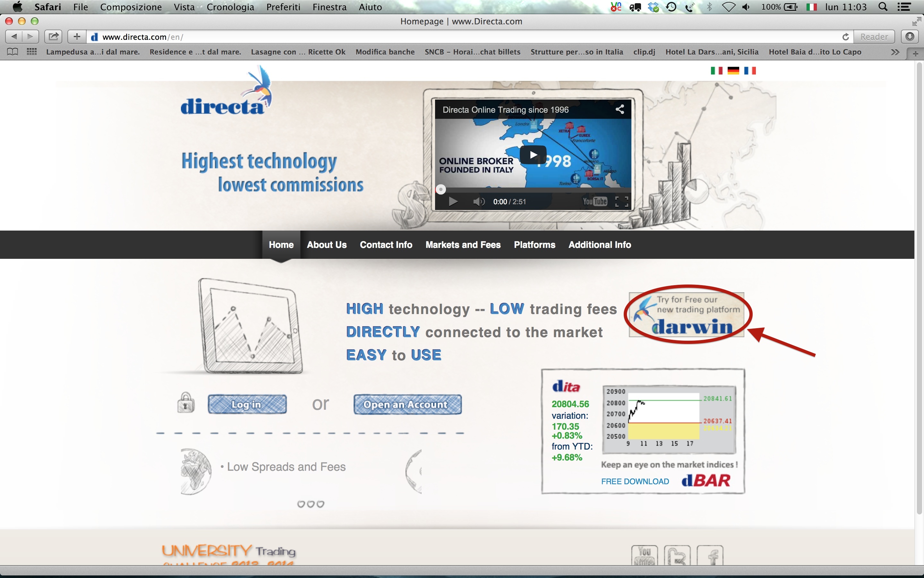Open the SNCB Horai bookmark
Viewport: 924px width, 578px height.
472,52
